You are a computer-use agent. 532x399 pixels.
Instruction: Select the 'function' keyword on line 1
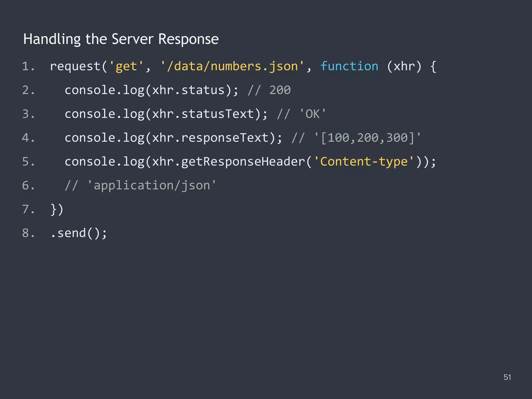point(349,66)
